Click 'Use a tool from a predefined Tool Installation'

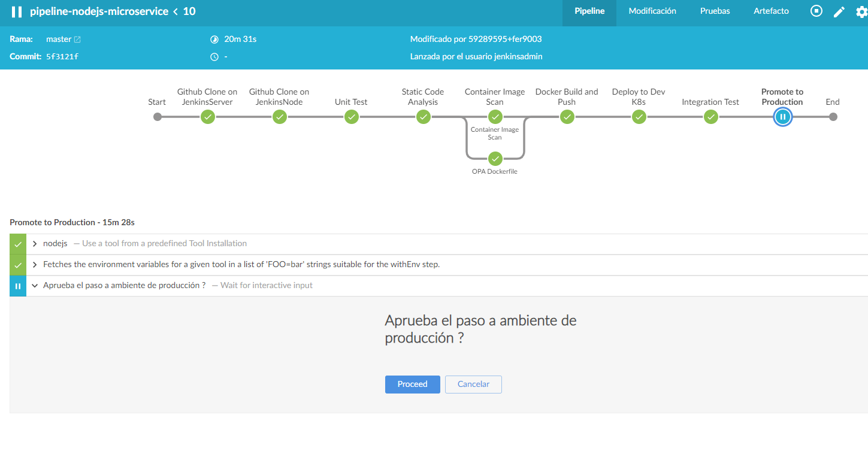(x=164, y=244)
